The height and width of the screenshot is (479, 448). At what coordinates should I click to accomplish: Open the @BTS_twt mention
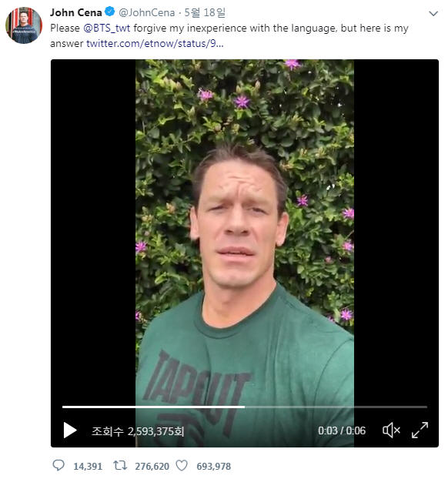coord(106,28)
